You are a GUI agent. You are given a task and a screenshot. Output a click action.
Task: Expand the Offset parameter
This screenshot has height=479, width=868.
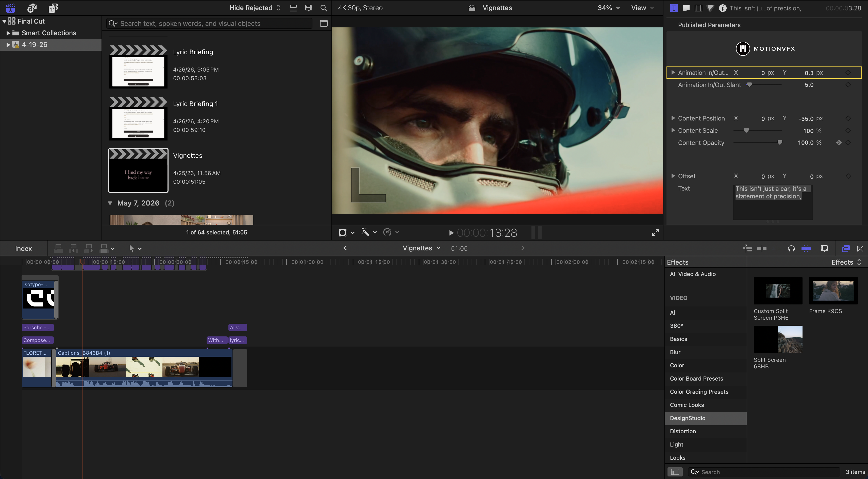[673, 176]
